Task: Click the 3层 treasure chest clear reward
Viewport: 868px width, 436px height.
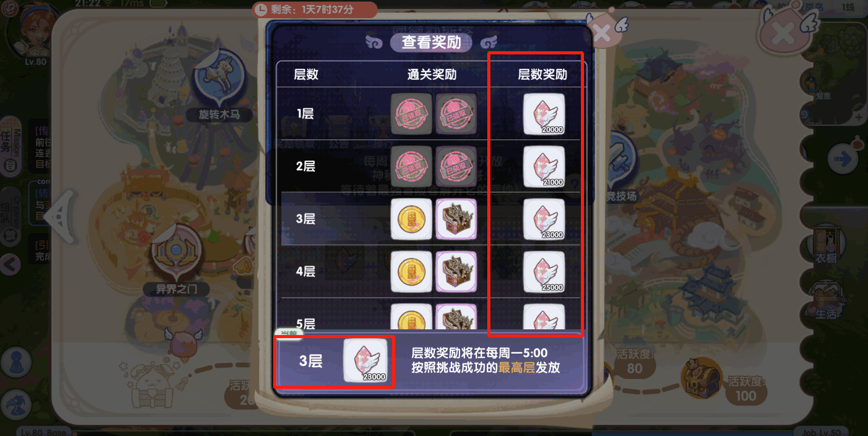Action: click(456, 219)
